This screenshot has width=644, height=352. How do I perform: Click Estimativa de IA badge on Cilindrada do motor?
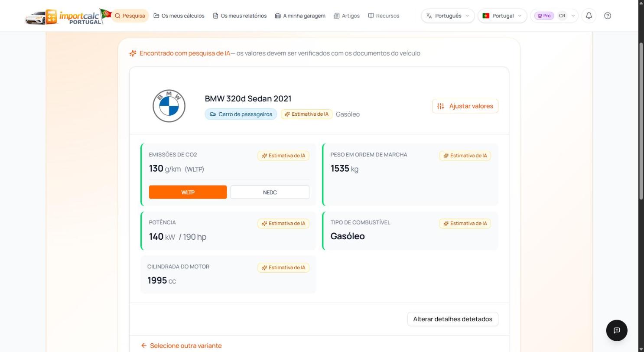click(x=283, y=267)
